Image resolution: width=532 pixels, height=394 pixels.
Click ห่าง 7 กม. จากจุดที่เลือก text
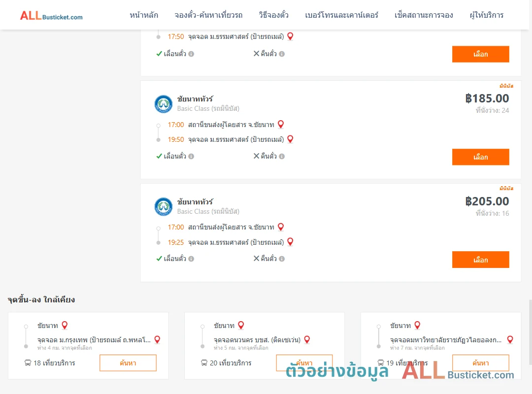[417, 348]
